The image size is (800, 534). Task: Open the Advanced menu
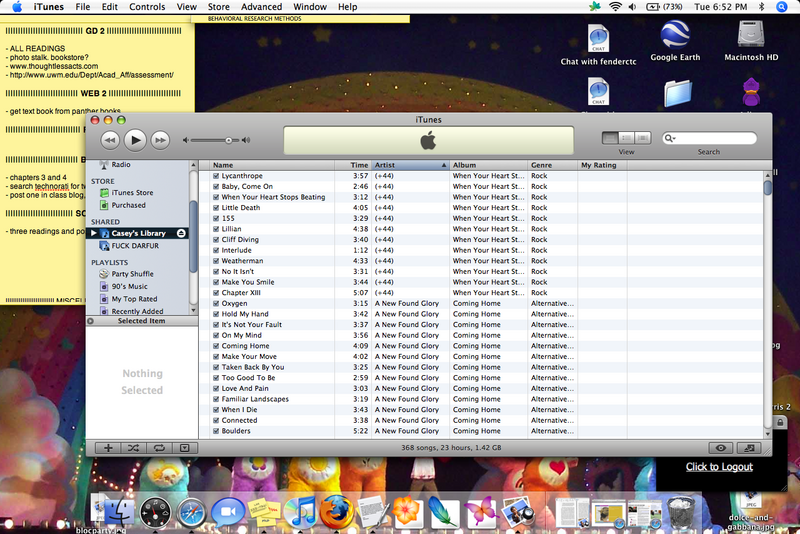(261, 7)
